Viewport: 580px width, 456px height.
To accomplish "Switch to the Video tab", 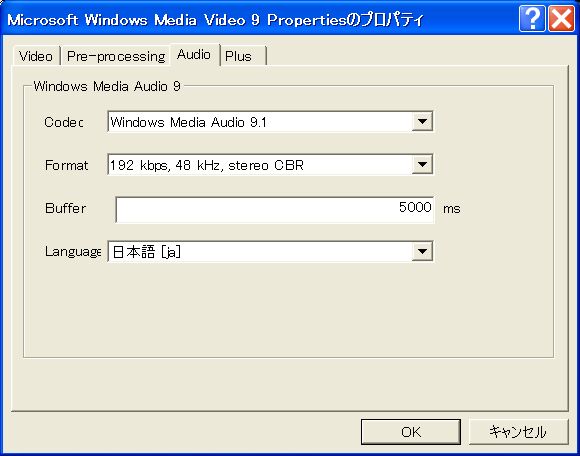I will [36, 56].
